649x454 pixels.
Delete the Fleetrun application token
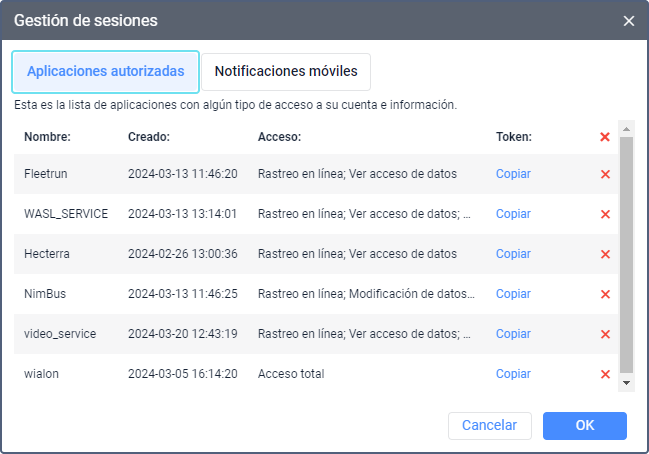point(605,174)
